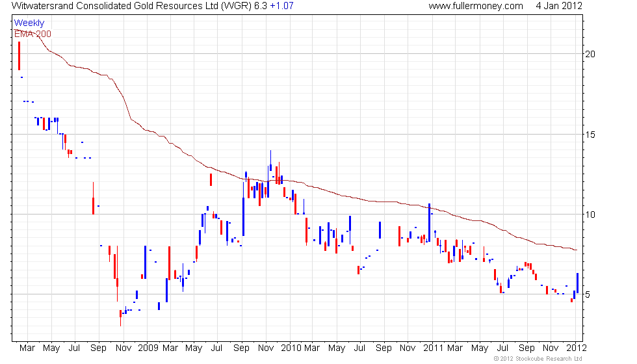Click the Jul label between 2009 and 2010

(216, 348)
